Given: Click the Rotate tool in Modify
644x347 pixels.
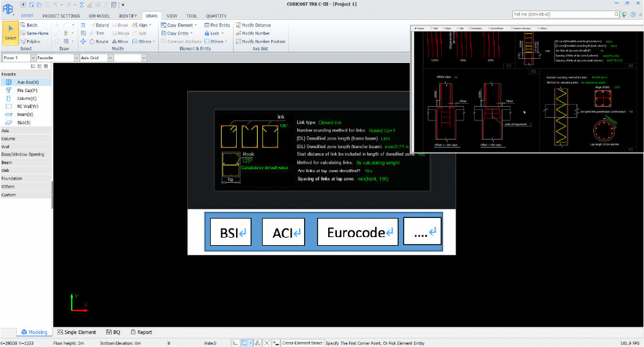Looking at the screenshot, I should 99,41.
